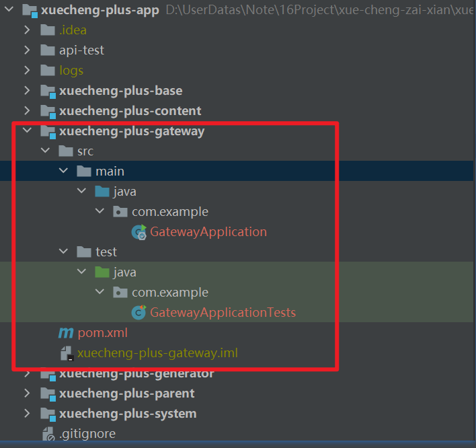Select the xuecheng-plus-parent module name

[127, 394]
